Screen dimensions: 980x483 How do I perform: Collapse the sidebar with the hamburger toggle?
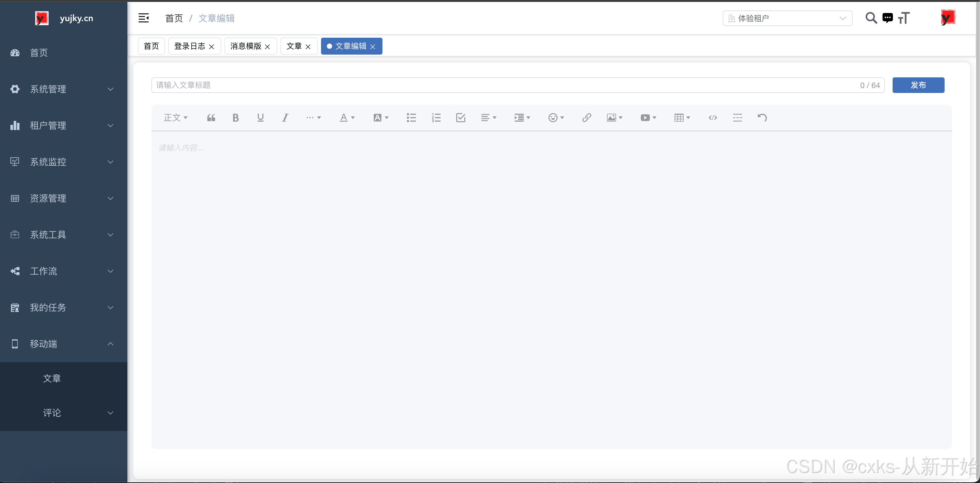tap(144, 18)
